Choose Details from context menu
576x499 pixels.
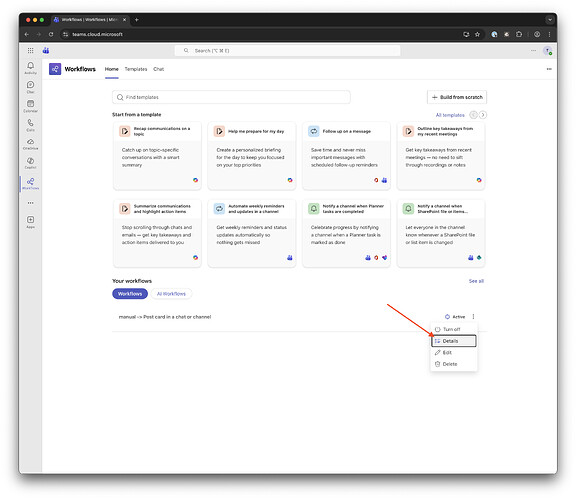click(x=454, y=341)
